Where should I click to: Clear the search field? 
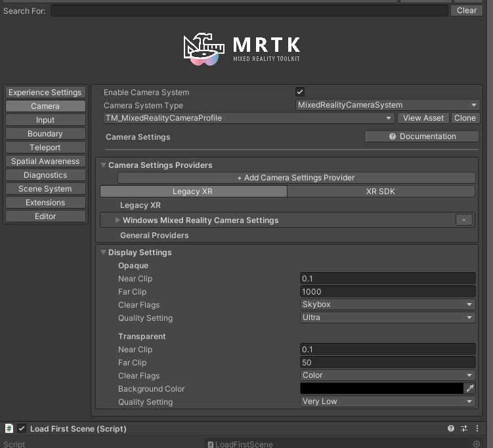(467, 10)
